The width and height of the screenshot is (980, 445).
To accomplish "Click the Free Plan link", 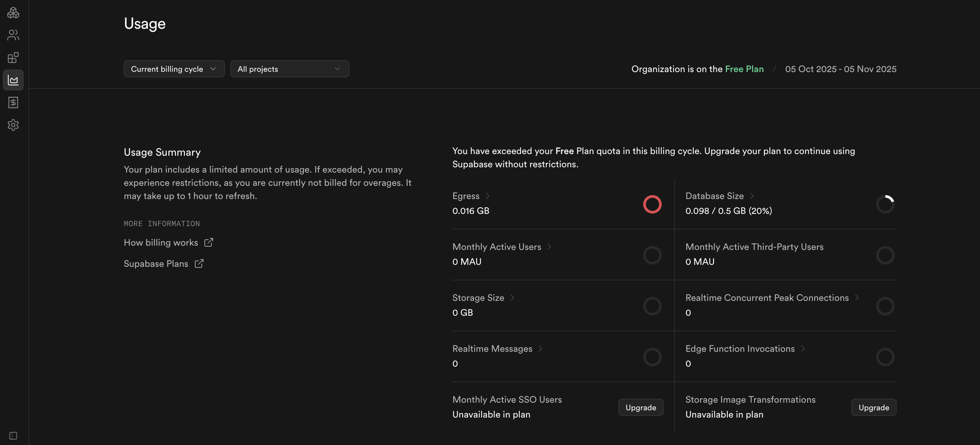I will click(x=744, y=69).
